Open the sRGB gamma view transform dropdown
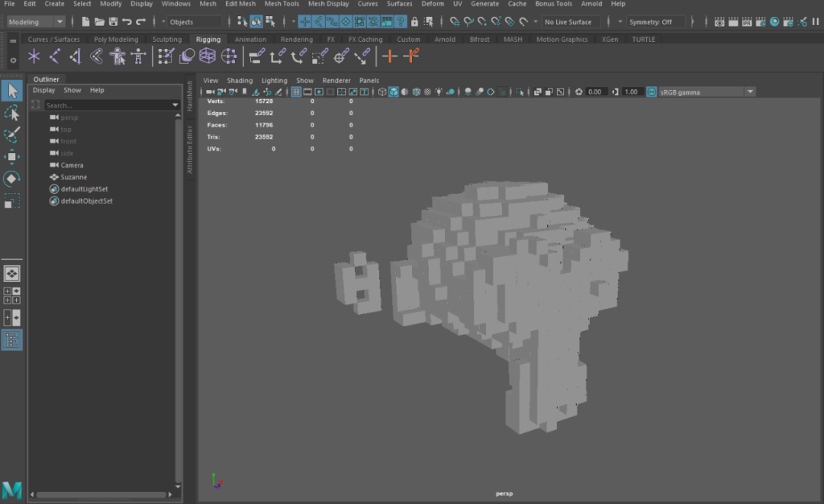Screen dimensions: 824x504 click(x=707, y=91)
